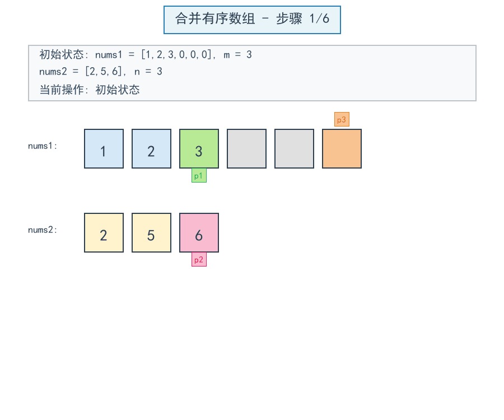Click the first gray empty nums1 cell
This screenshot has width=504, height=420.
point(246,149)
